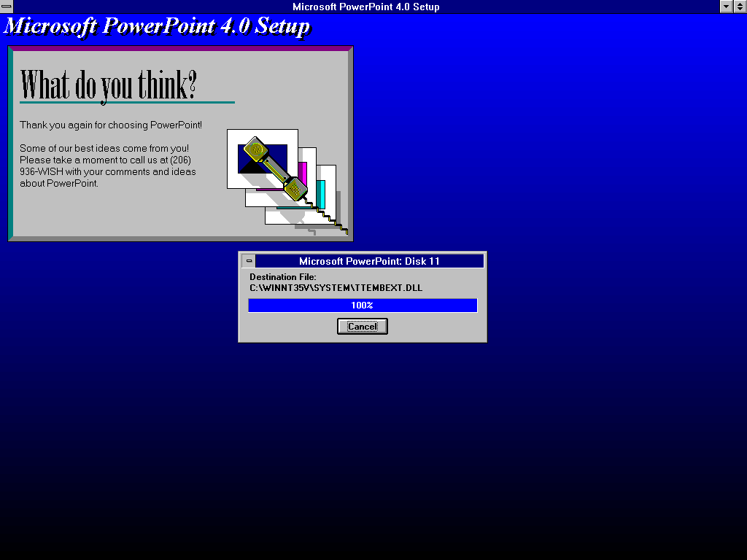
Task: Click the 100% progress bar
Action: pos(363,306)
